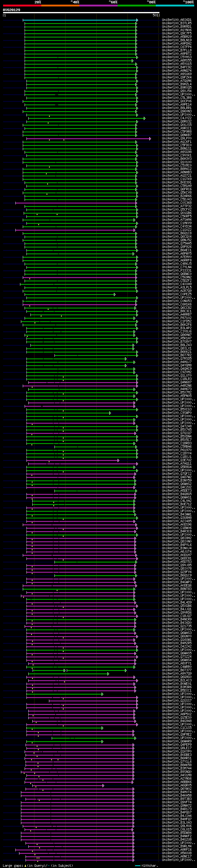Image resolution: width=197 pixels, height=868 pixels.
Task: Click the cyan =100char scale legend
Action: [x=147, y=866]
